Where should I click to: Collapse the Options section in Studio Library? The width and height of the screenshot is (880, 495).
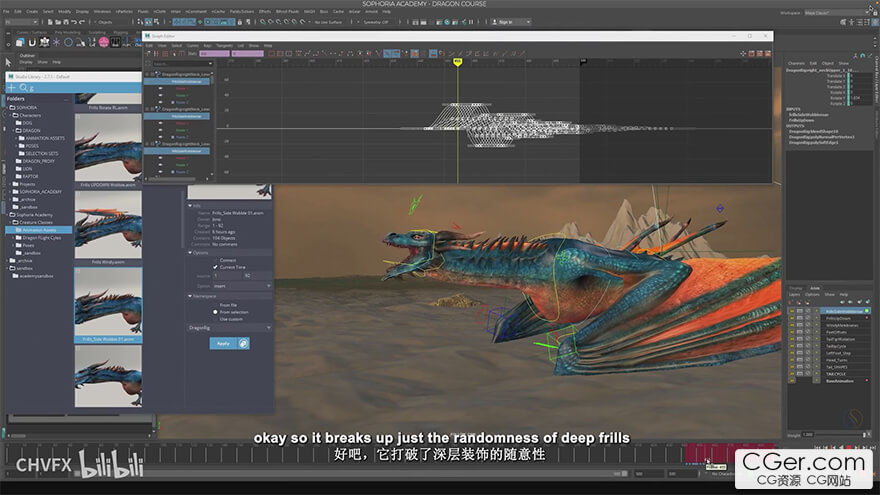(x=190, y=253)
